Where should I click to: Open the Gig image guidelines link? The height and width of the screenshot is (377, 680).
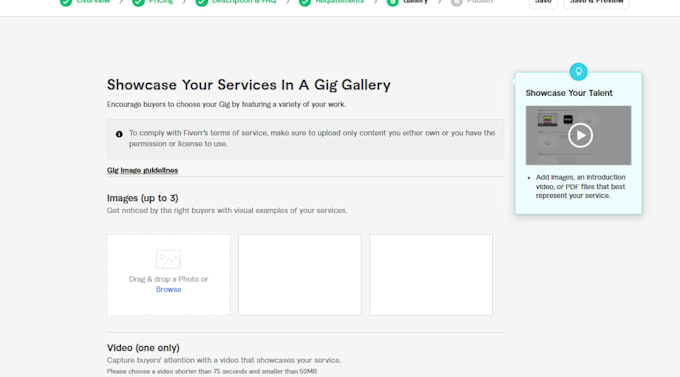pos(142,170)
